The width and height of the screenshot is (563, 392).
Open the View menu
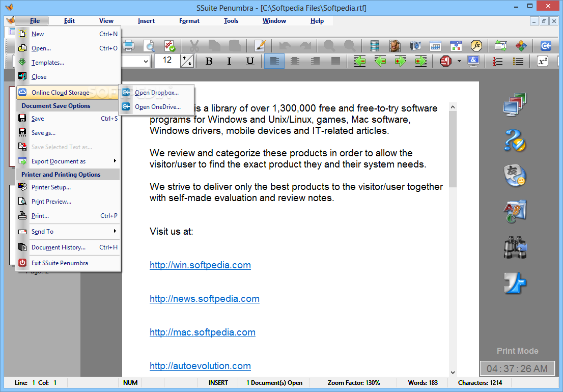(106, 21)
